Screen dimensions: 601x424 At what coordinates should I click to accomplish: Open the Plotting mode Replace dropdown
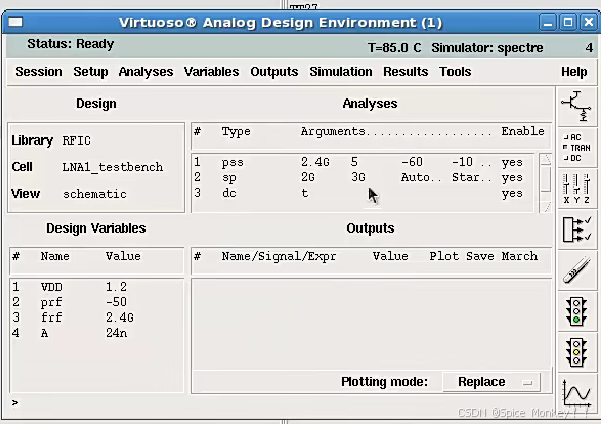pos(492,382)
